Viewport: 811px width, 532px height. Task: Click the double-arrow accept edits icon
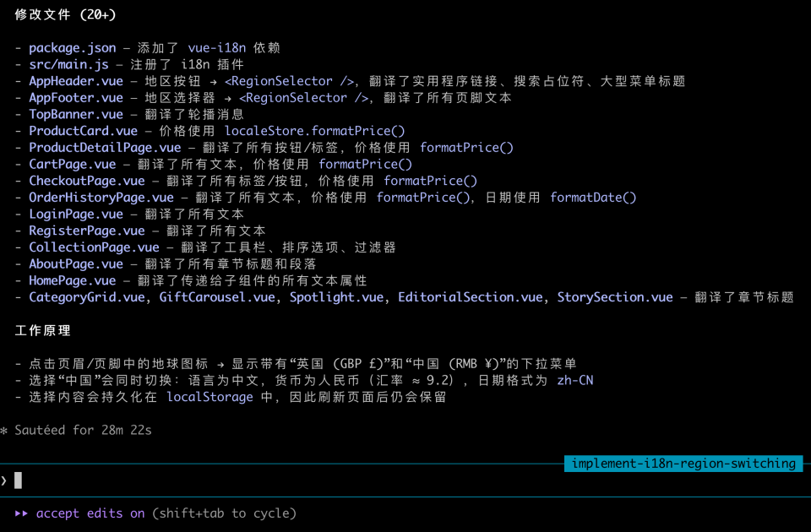coord(22,513)
